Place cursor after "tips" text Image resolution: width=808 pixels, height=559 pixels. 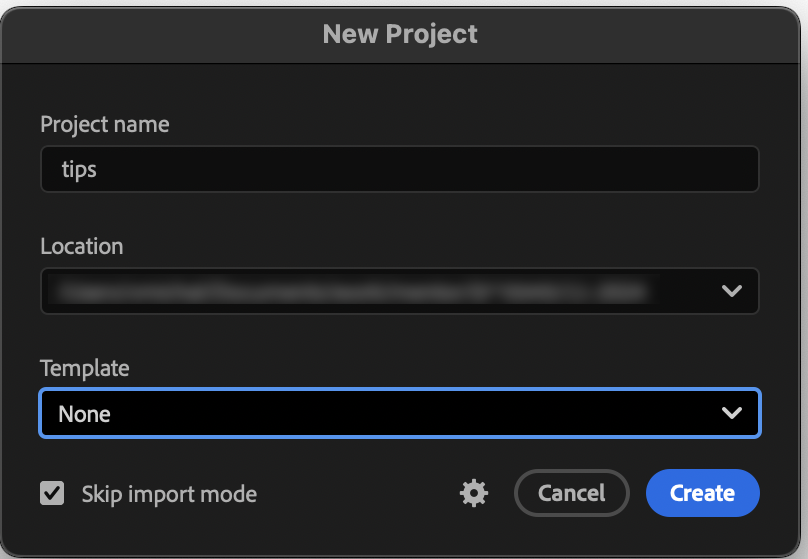[98, 170]
